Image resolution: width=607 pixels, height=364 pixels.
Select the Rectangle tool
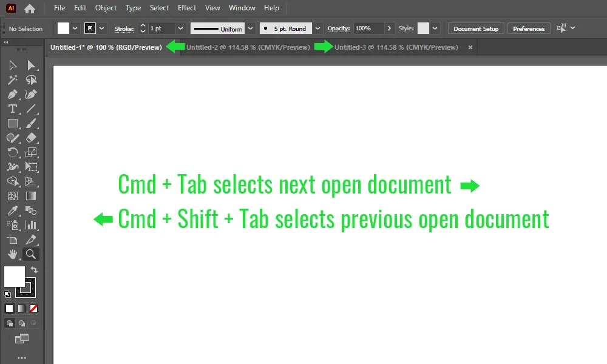pyautogui.click(x=12, y=123)
